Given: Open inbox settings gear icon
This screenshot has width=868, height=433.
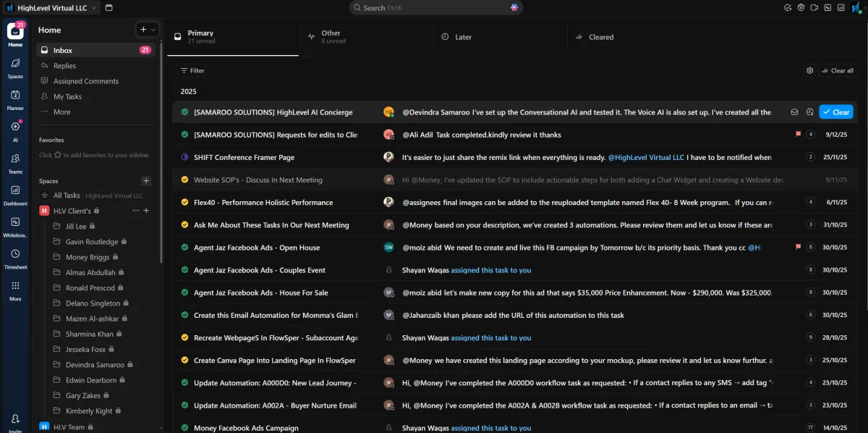Looking at the screenshot, I should tap(810, 70).
